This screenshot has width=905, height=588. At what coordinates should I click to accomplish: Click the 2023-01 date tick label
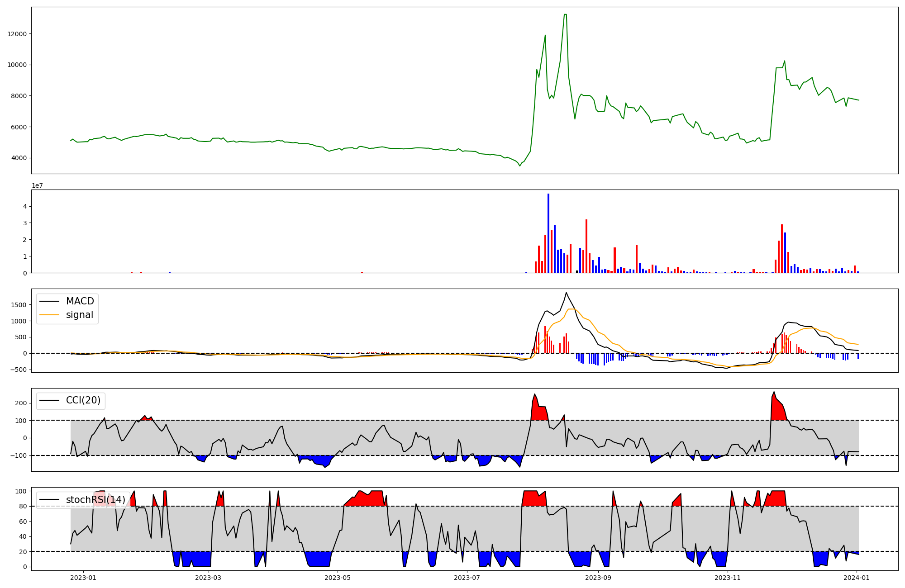click(x=83, y=578)
